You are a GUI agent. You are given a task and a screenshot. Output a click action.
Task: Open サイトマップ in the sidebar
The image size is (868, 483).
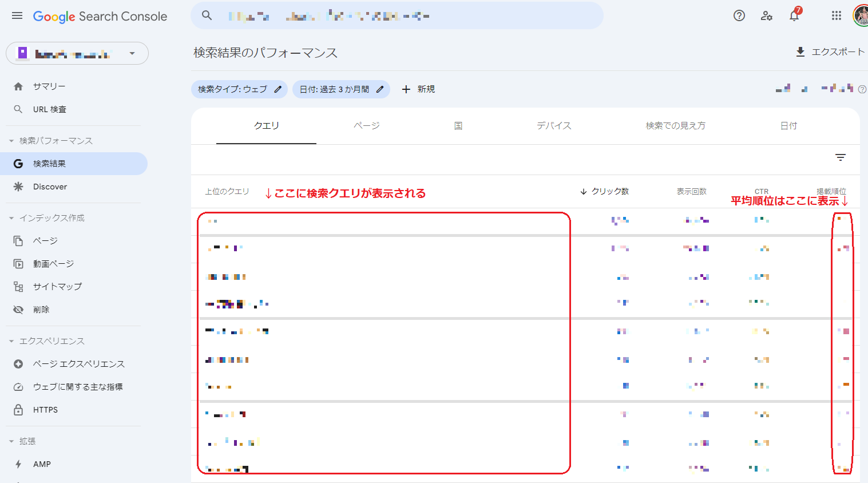[x=57, y=287]
